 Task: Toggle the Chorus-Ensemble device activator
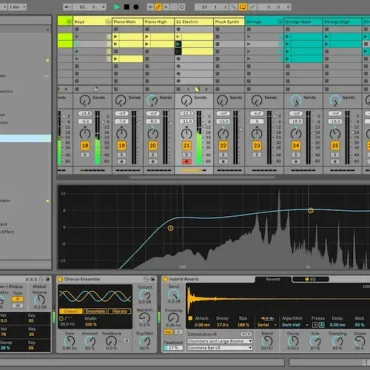point(60,279)
